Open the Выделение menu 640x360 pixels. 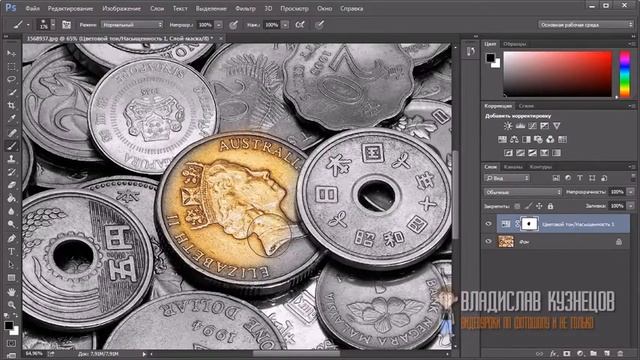click(211, 8)
